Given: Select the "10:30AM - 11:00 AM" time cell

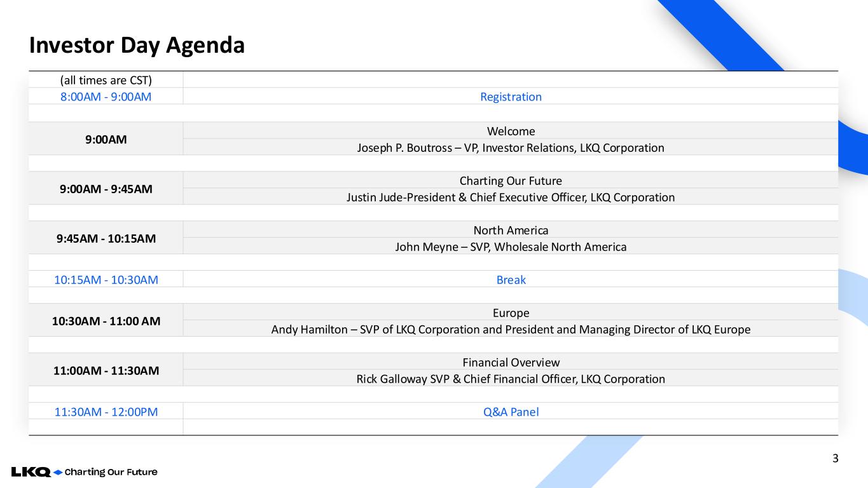Looking at the screenshot, I should coord(106,321).
